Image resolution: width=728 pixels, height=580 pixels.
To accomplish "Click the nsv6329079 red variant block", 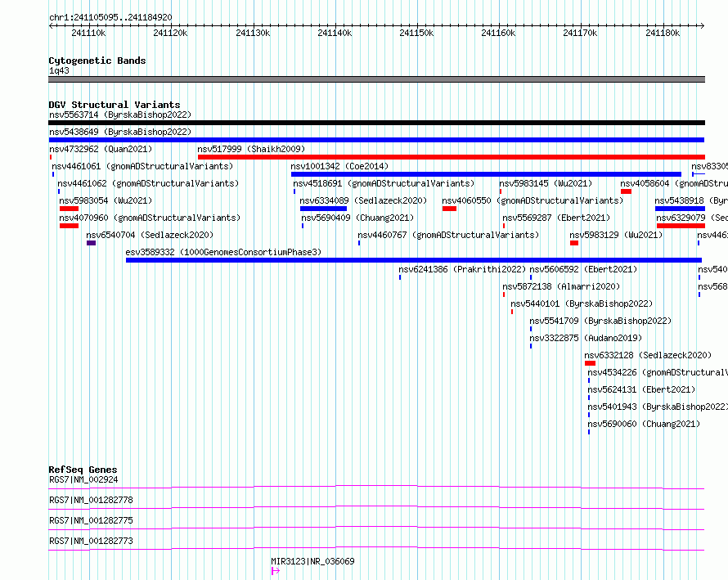I will coord(681,226).
